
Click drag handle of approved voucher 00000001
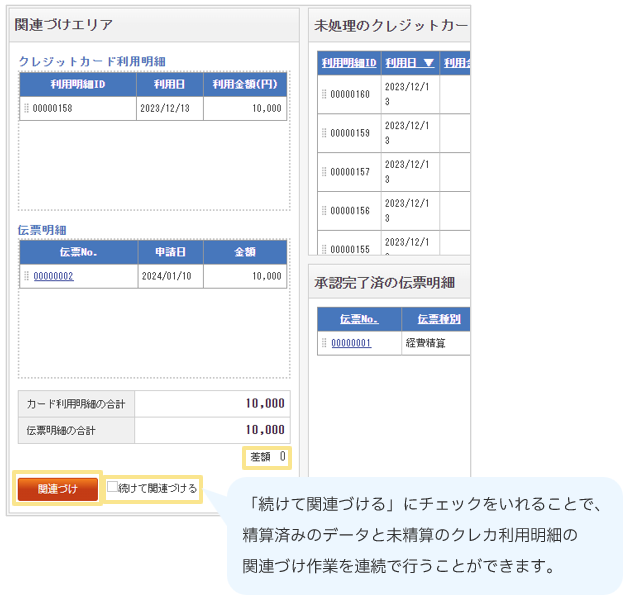[324, 343]
